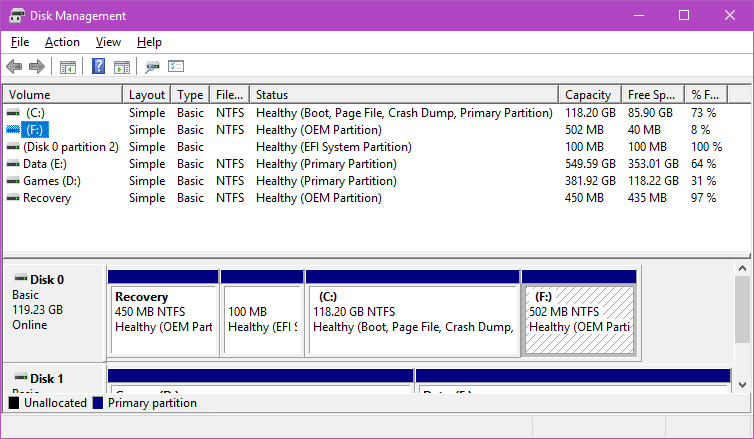Viewport: 754px width, 439px height.
Task: Select the (C:) partition block in Disk 0
Action: coord(412,318)
